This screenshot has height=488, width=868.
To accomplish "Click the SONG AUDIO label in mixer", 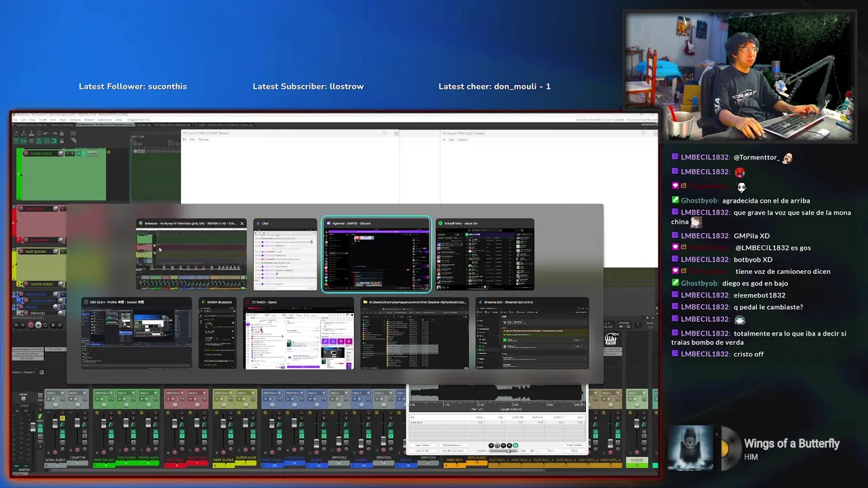I will click(56, 460).
